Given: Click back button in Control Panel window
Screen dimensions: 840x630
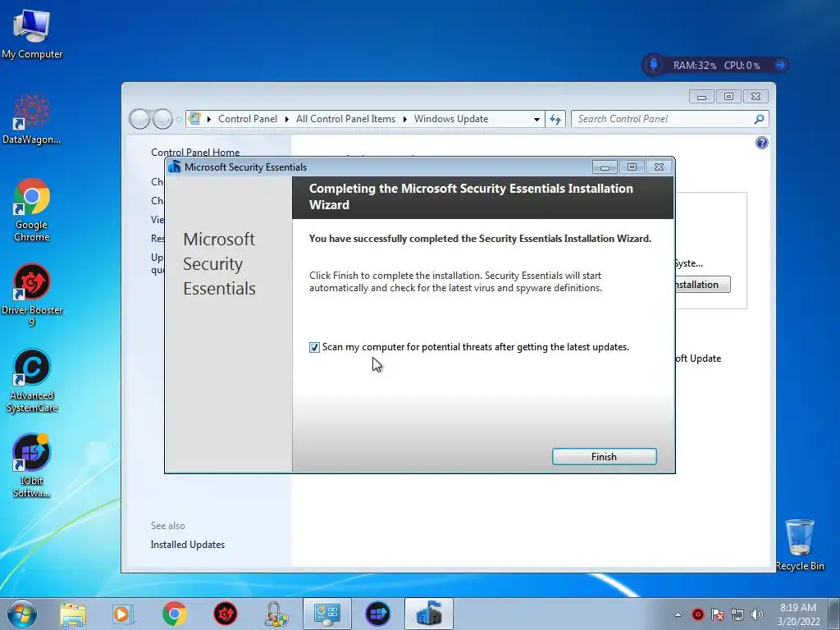Looking at the screenshot, I should pyautogui.click(x=139, y=119).
